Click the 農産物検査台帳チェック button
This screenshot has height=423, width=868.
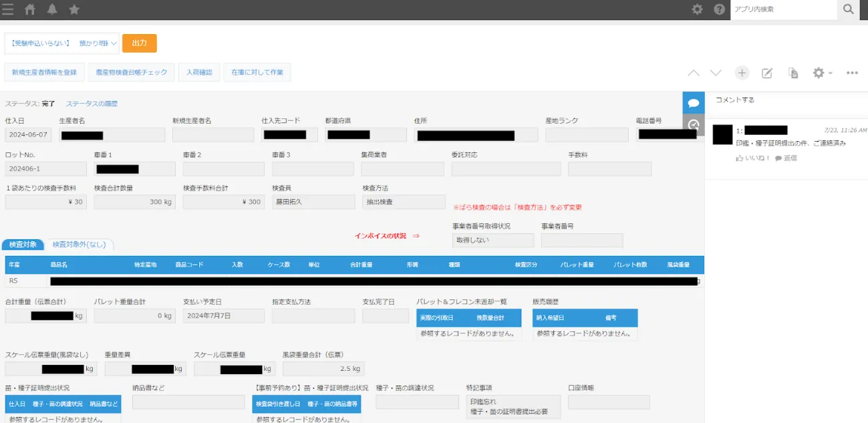click(132, 72)
